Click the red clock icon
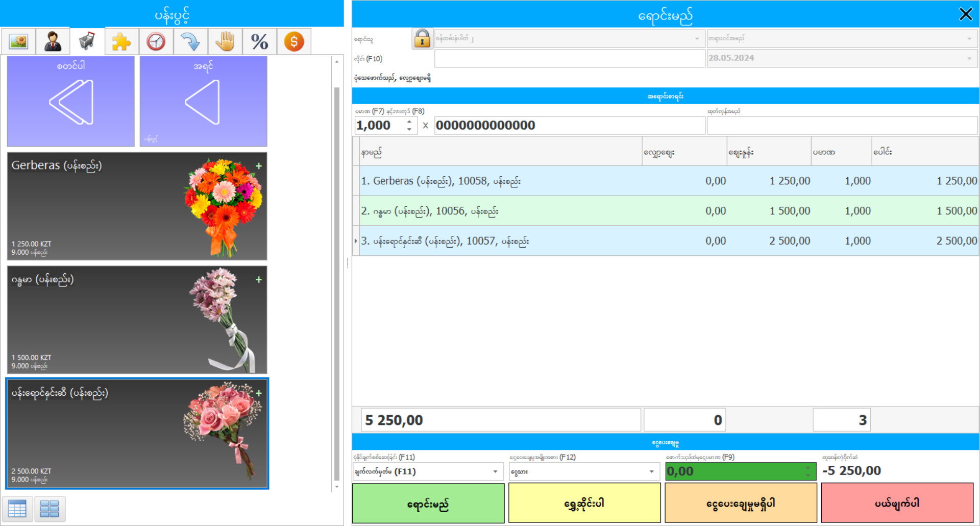The width and height of the screenshot is (980, 526). pos(156,41)
